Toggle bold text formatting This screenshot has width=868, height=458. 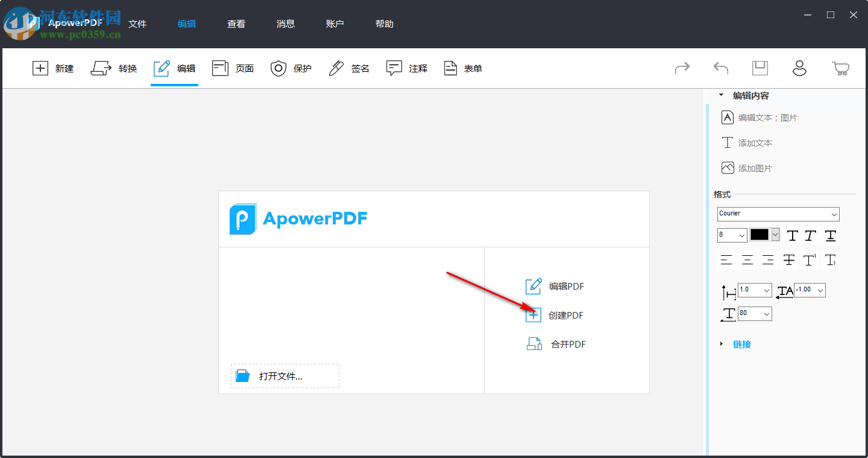click(792, 235)
